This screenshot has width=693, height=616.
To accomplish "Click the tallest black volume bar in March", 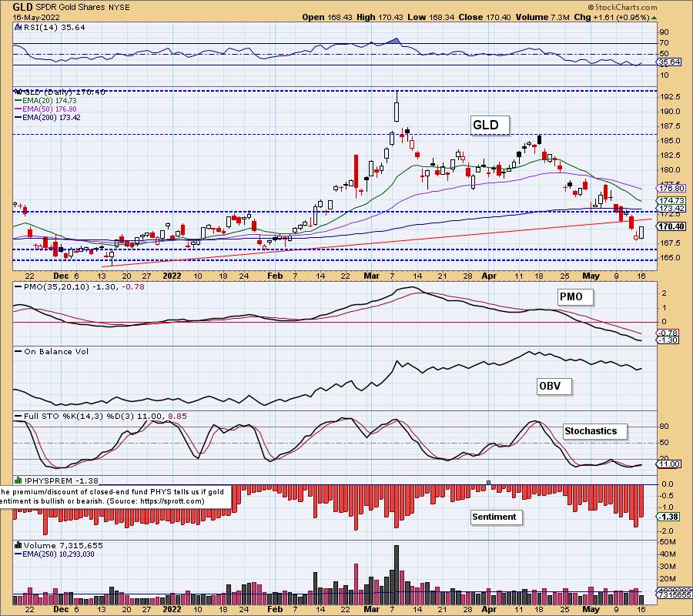I will pos(397,575).
